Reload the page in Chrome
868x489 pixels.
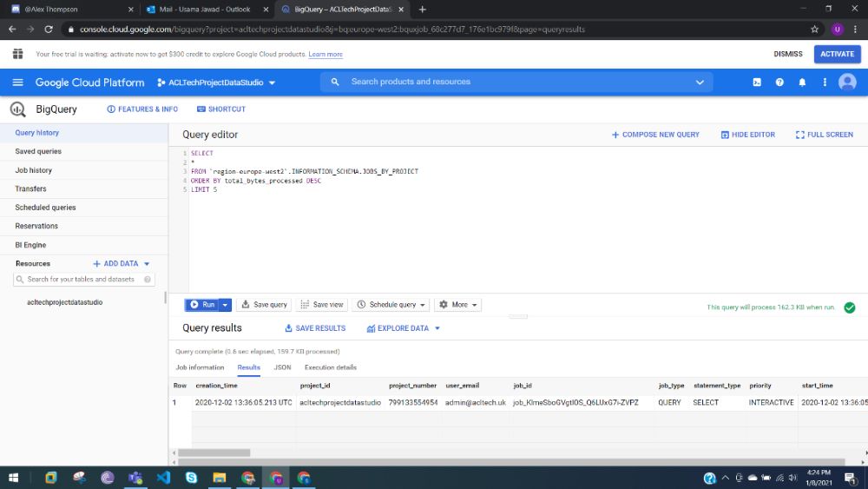pos(48,30)
